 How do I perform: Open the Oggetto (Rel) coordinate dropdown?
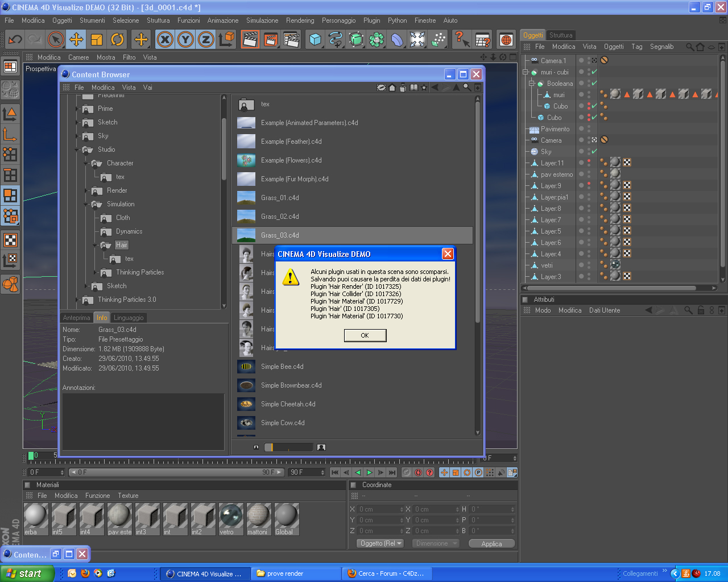point(380,543)
